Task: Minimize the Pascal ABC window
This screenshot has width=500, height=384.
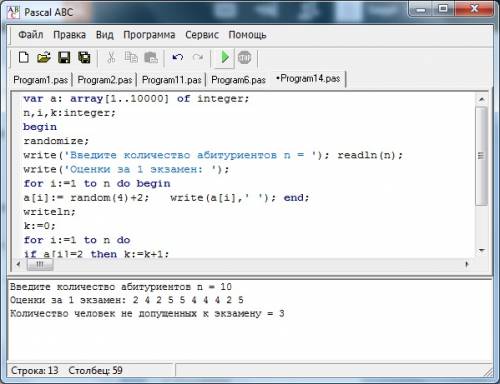Action: click(x=421, y=9)
